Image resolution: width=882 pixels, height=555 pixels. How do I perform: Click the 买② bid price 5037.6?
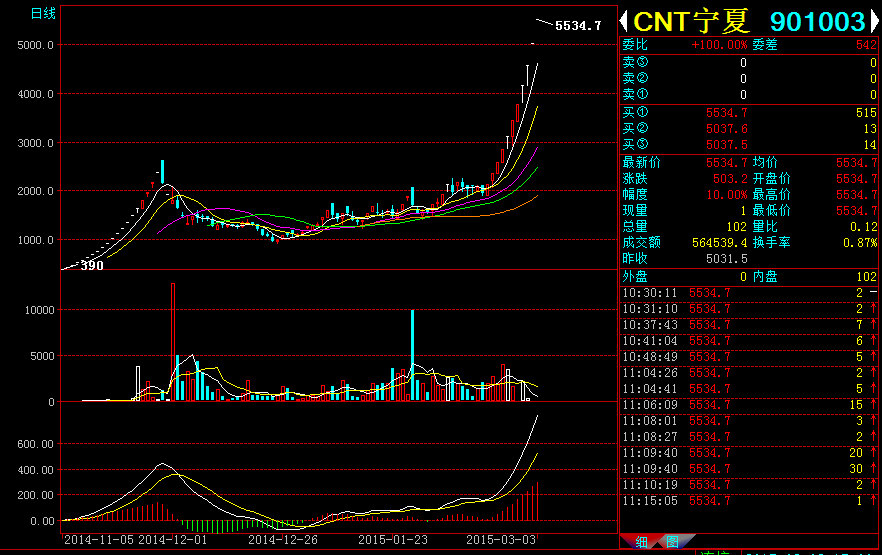727,129
